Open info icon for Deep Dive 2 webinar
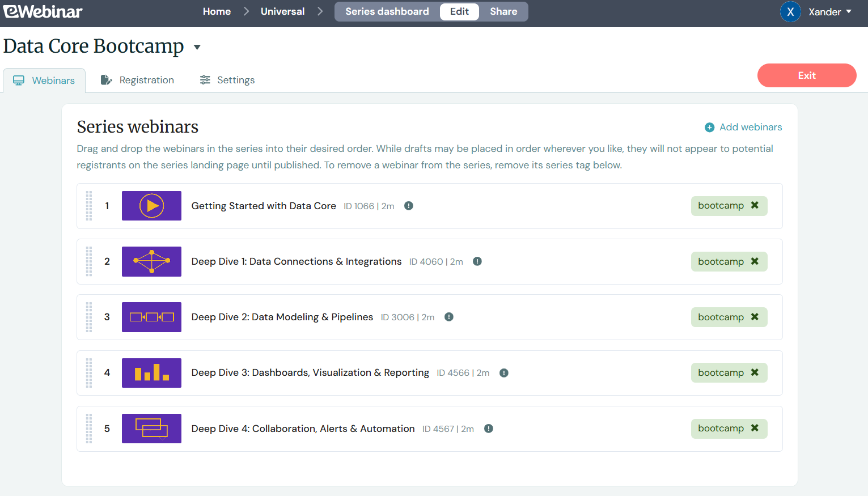The height and width of the screenshot is (496, 868). (x=449, y=317)
